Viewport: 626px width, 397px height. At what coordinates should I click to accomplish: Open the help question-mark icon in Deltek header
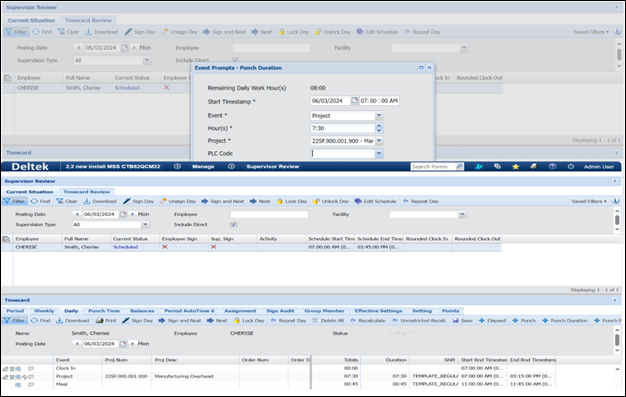tap(552, 167)
